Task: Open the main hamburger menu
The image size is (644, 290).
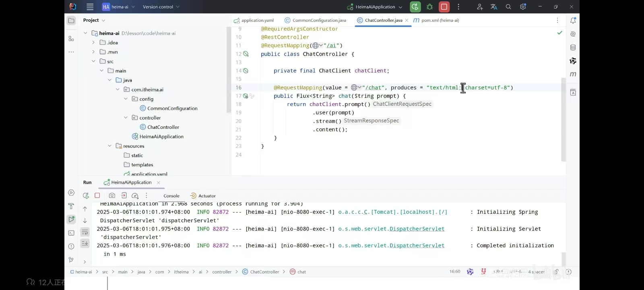Action: click(x=90, y=7)
